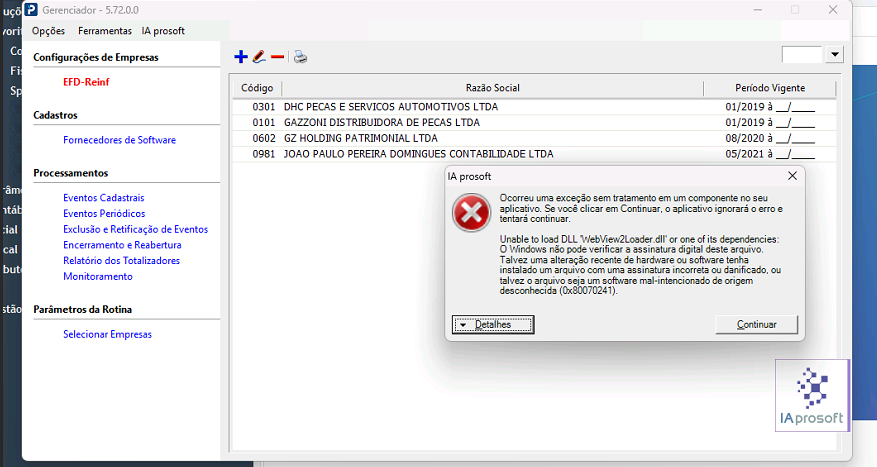Select row GAZZONI DISTRIBUIDORA DE PECAS LTDA
The width and height of the screenshot is (877, 467).
(x=534, y=122)
